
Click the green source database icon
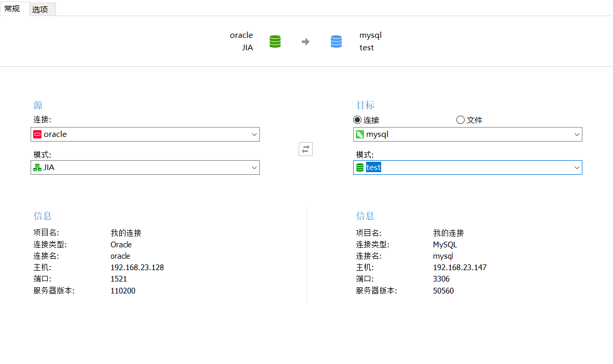coord(275,41)
